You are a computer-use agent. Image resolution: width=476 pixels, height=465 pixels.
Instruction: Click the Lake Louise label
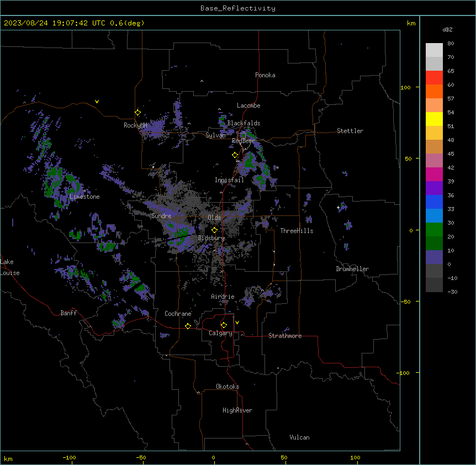coord(9,267)
